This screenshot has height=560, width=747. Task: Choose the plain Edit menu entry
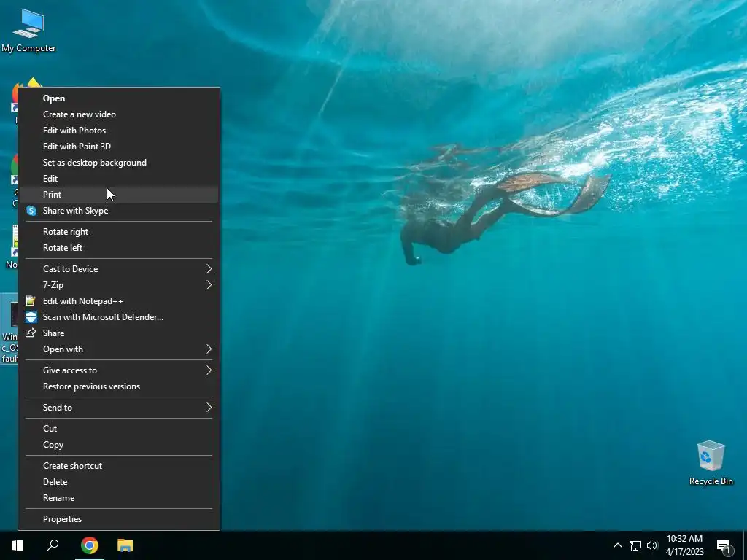(119, 179)
